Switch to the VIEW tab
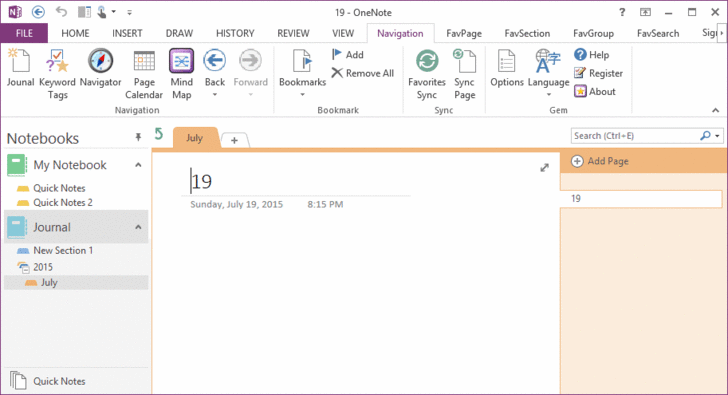 343,33
